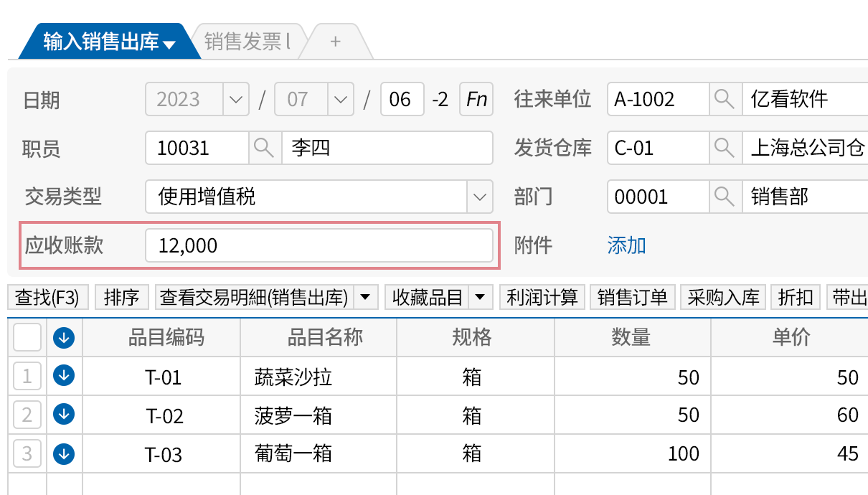This screenshot has width=868, height=495.
Task: Click the Fn icon next to the date
Action: (x=476, y=100)
